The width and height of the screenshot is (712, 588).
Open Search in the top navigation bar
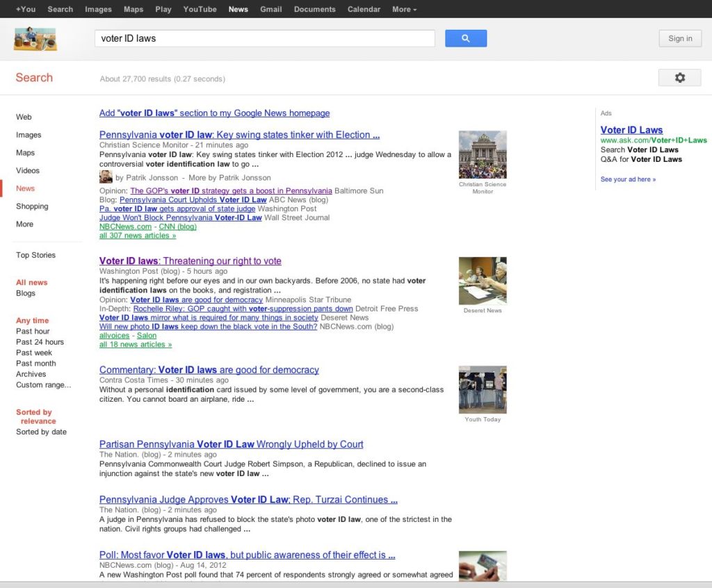60,9
